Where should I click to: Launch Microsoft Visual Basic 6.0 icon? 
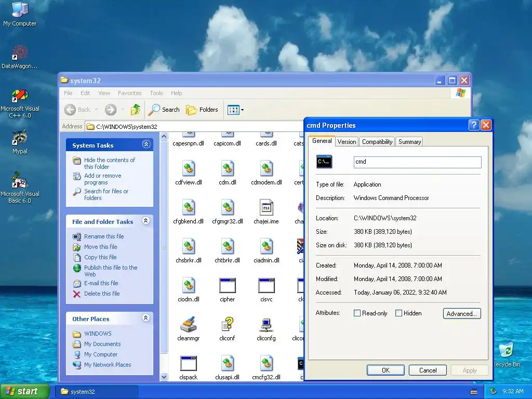pyautogui.click(x=20, y=188)
